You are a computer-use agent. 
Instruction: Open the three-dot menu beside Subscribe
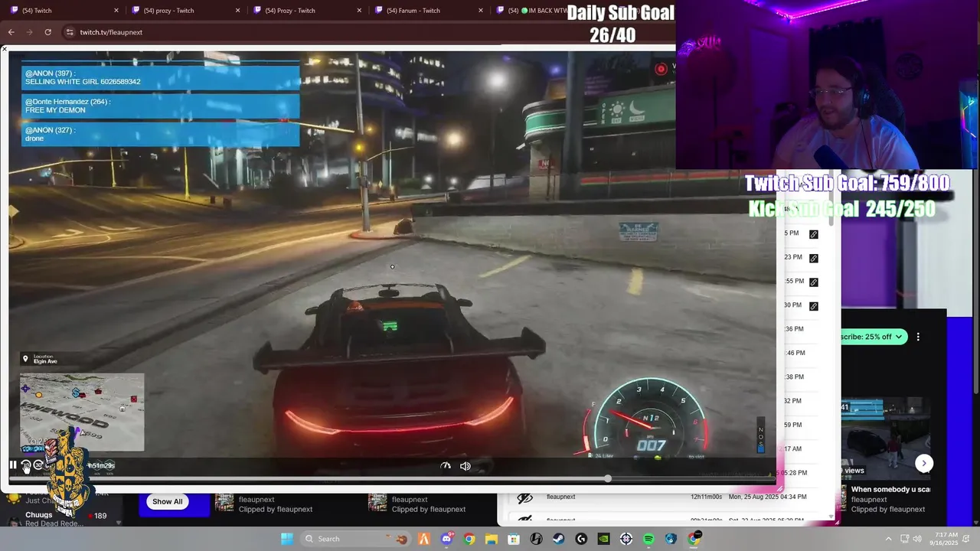(918, 337)
